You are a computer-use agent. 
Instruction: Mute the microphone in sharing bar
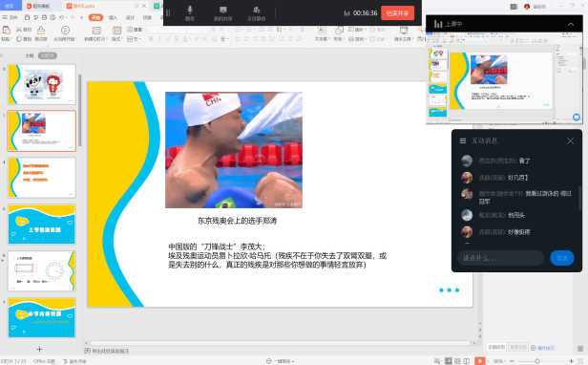coord(190,13)
